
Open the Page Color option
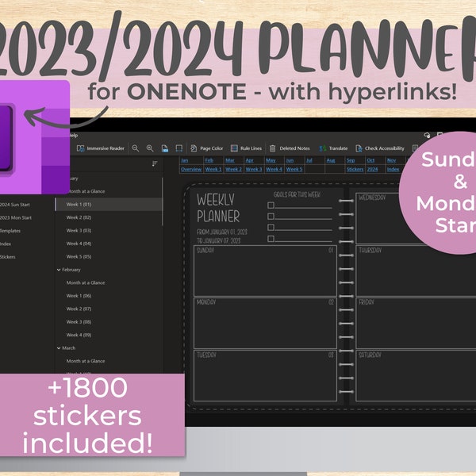[207, 148]
